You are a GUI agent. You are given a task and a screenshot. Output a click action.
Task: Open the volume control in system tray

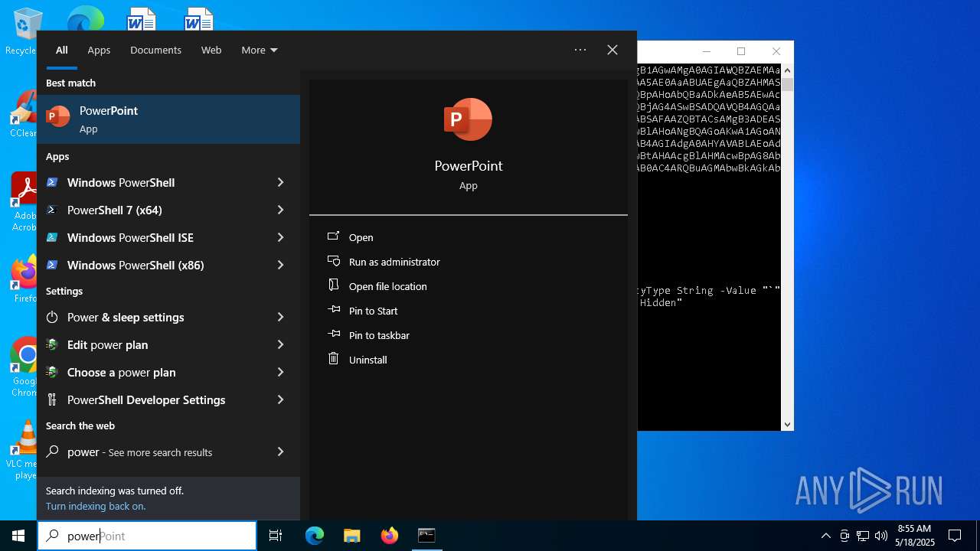[x=880, y=536]
